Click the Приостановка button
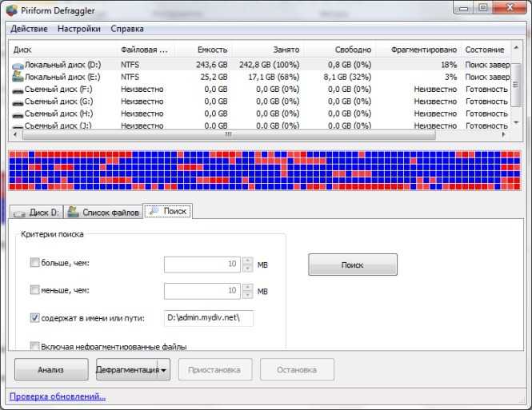532x410 pixels. 215,370
